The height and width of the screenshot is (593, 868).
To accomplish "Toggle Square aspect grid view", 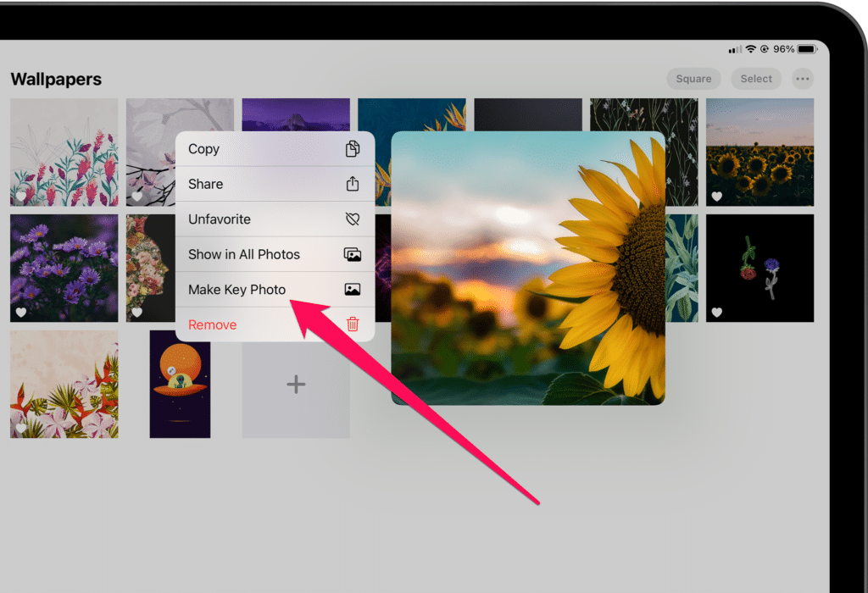I will [x=693, y=79].
